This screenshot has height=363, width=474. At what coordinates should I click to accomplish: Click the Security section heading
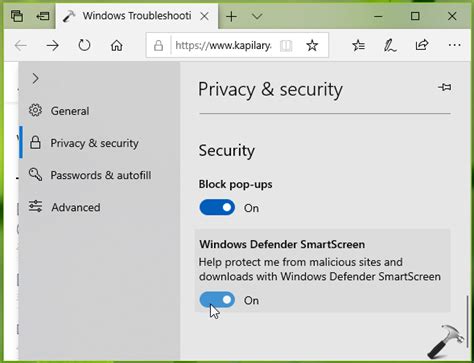tap(227, 151)
